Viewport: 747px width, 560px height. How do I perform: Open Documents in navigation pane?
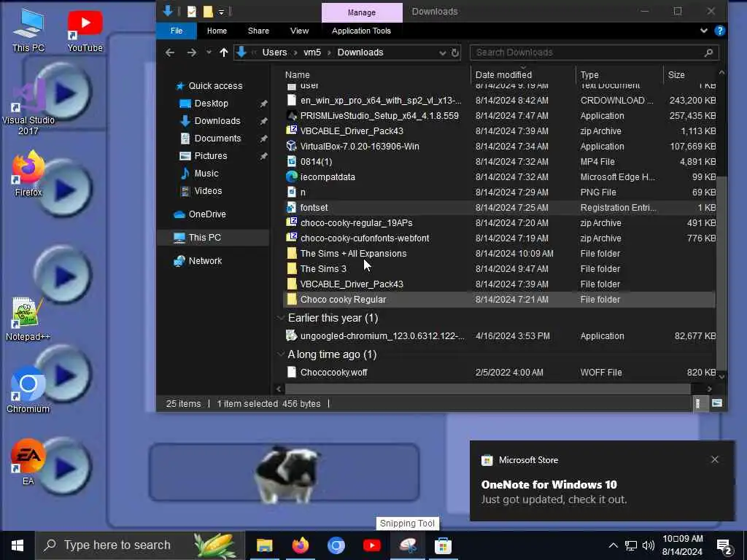[217, 138]
